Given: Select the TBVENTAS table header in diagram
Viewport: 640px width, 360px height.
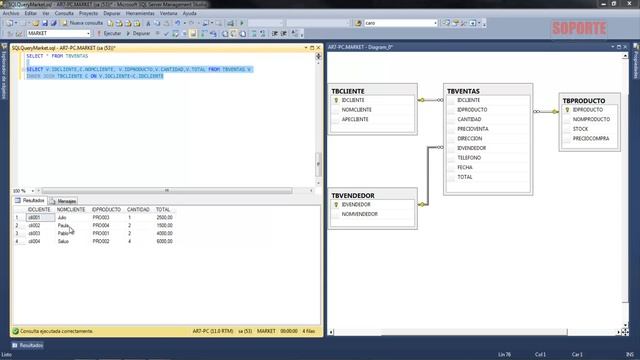Looking at the screenshot, I should (488, 91).
